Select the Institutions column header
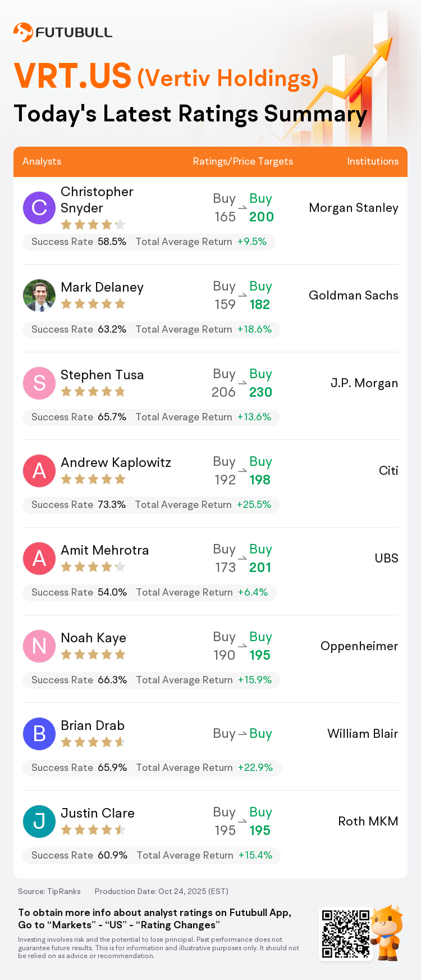The width and height of the screenshot is (421, 980). click(373, 161)
